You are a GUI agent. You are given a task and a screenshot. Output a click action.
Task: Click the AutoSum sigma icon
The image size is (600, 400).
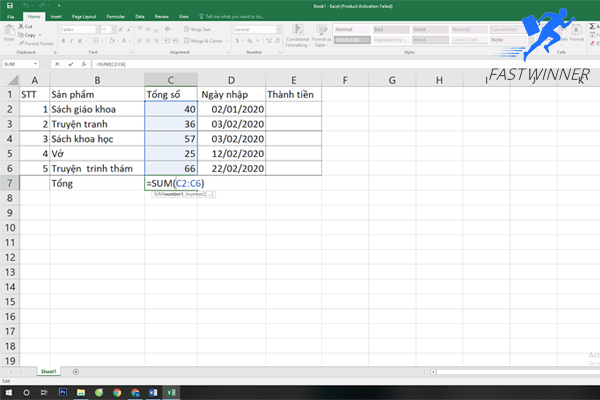coord(592,26)
